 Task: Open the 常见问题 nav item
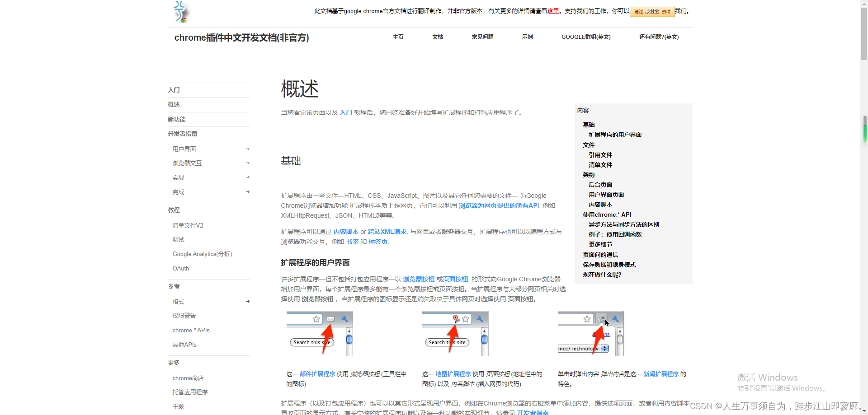[482, 37]
